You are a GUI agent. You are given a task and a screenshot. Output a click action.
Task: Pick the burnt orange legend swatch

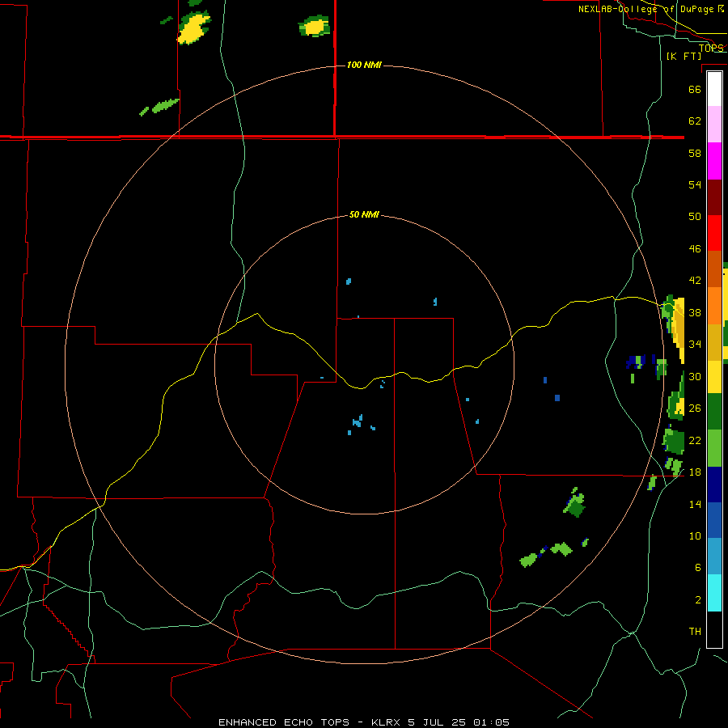click(714, 269)
